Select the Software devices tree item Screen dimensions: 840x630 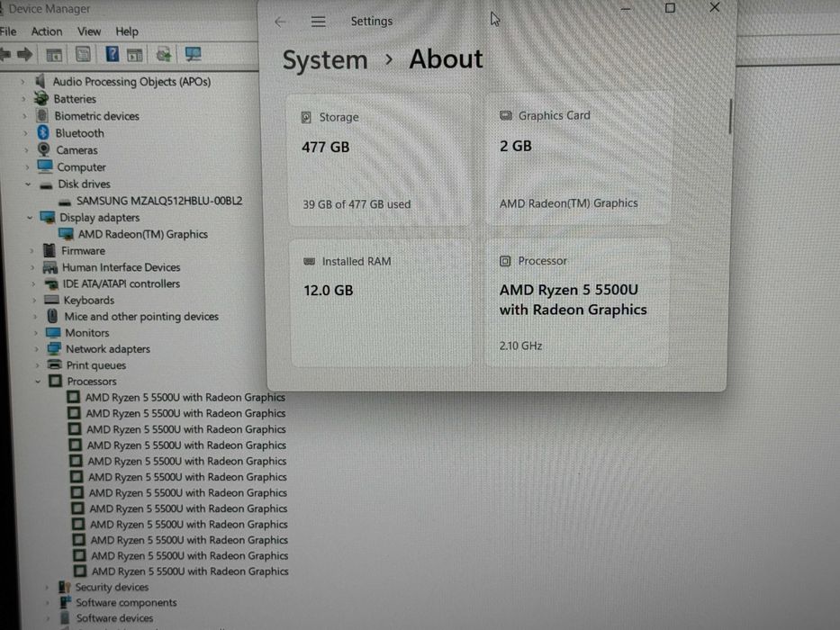click(114, 618)
